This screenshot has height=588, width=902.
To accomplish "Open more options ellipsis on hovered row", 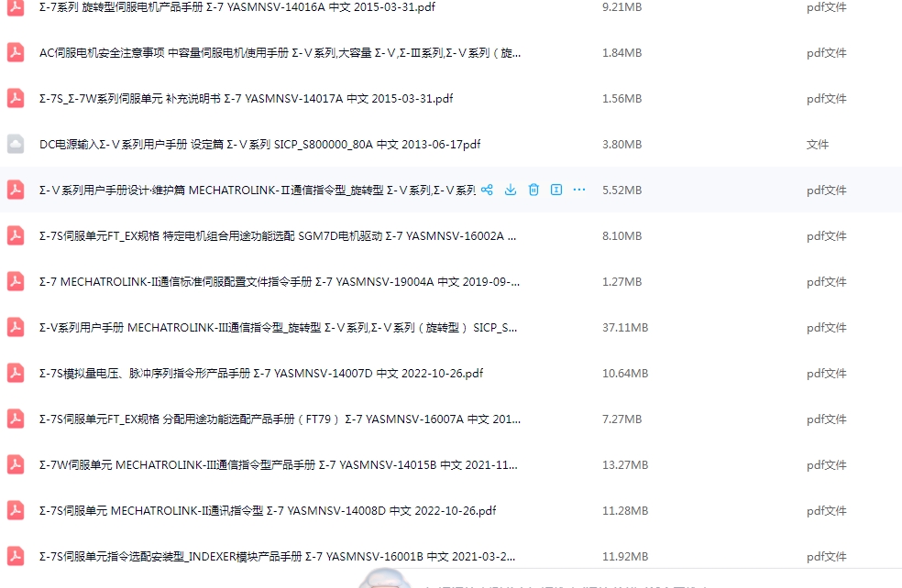I will click(579, 190).
